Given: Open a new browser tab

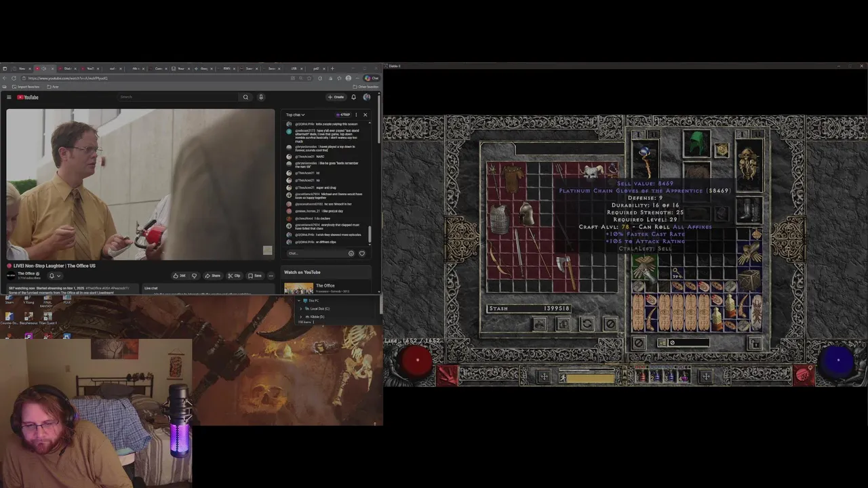Looking at the screenshot, I should 332,68.
